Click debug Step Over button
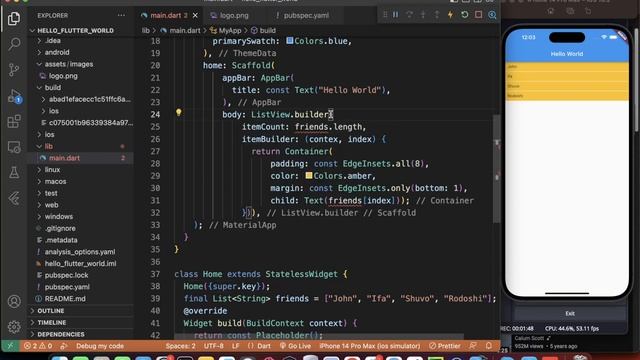The height and width of the screenshot is (360, 640). (409, 15)
